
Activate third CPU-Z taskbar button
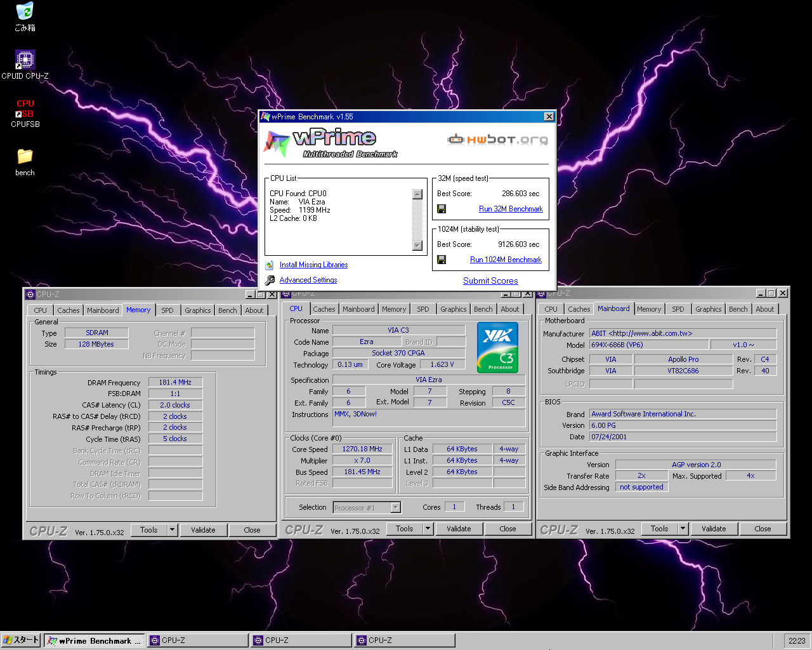point(404,640)
